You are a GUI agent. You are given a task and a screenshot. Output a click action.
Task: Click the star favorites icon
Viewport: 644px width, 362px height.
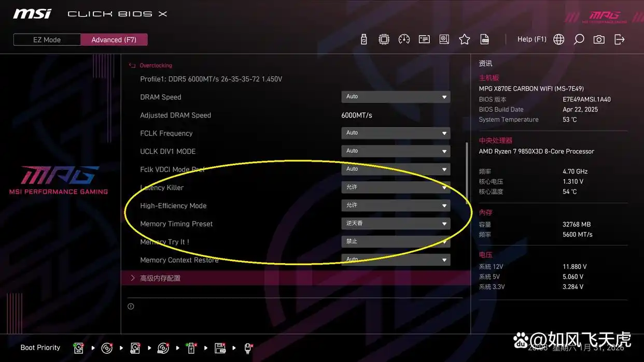[x=465, y=39]
